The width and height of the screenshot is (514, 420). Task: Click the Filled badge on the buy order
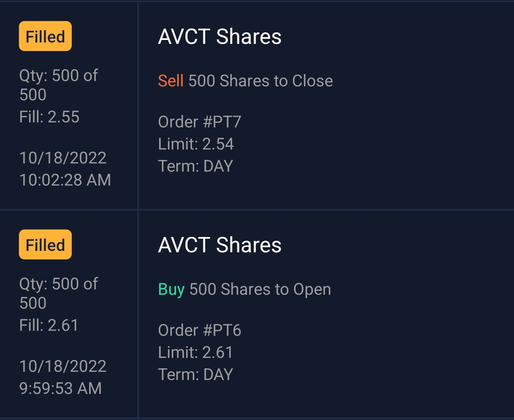pyautogui.click(x=45, y=245)
